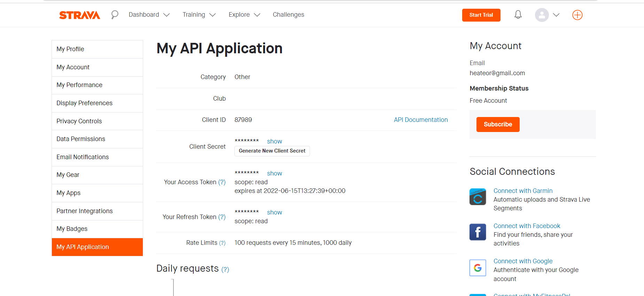Show the hidden Access Token
Viewport: 644px width, 296px height.
274,173
